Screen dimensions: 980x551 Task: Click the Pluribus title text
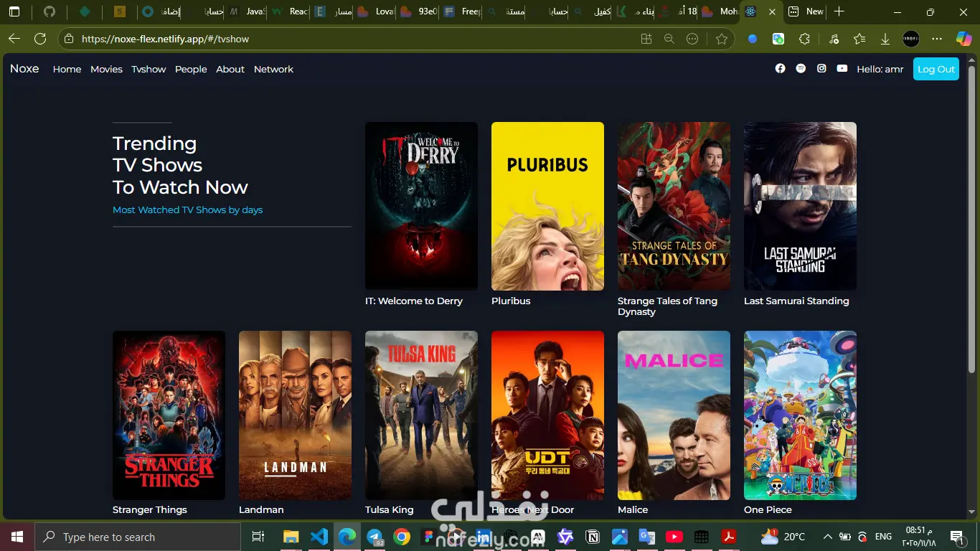(x=511, y=301)
